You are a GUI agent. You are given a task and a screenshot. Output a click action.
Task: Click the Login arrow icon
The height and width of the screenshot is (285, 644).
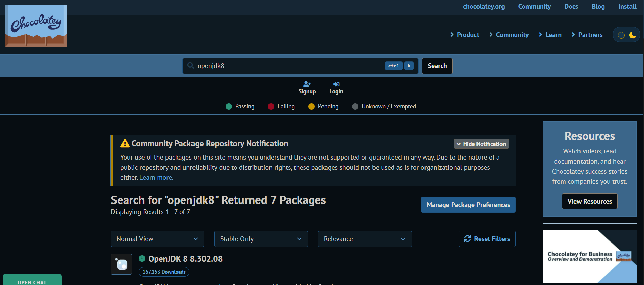[336, 84]
